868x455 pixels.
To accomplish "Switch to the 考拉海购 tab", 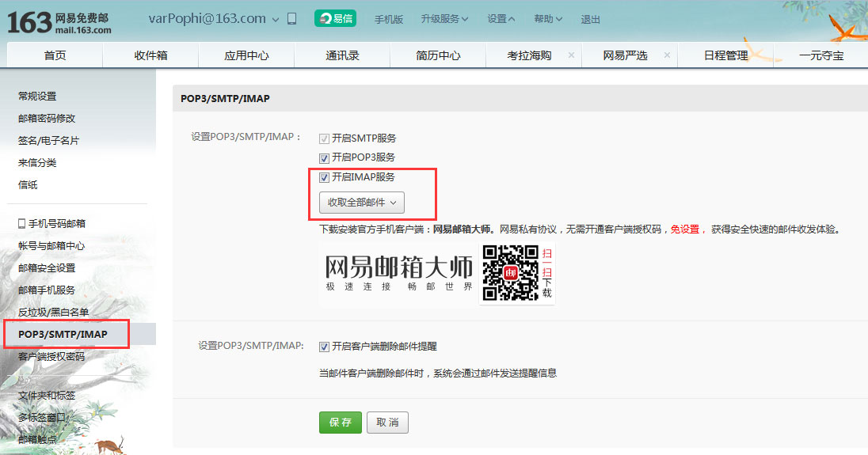I will point(529,55).
